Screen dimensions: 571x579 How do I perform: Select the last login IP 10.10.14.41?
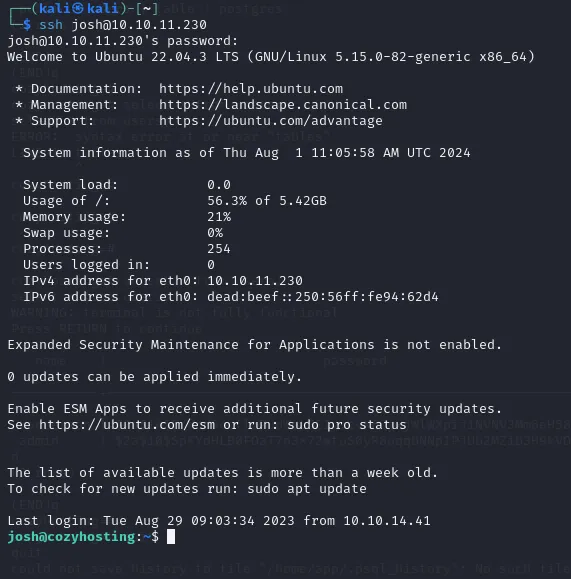point(387,521)
